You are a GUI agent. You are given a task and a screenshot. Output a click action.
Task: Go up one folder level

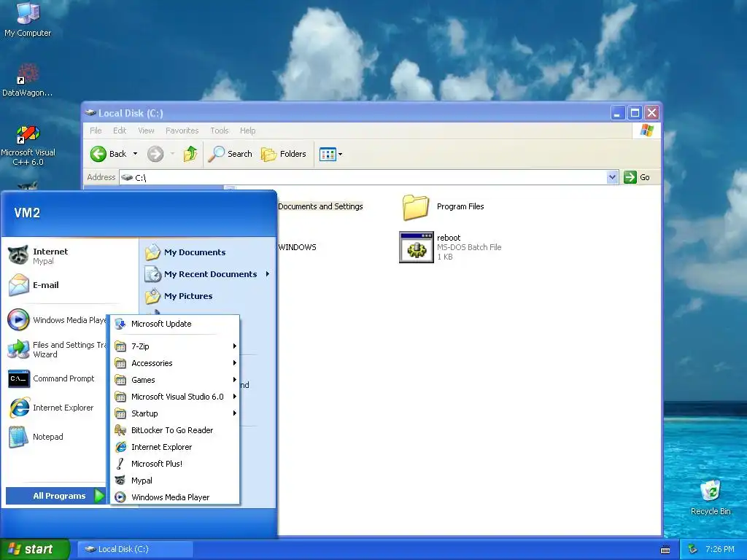tap(190, 154)
